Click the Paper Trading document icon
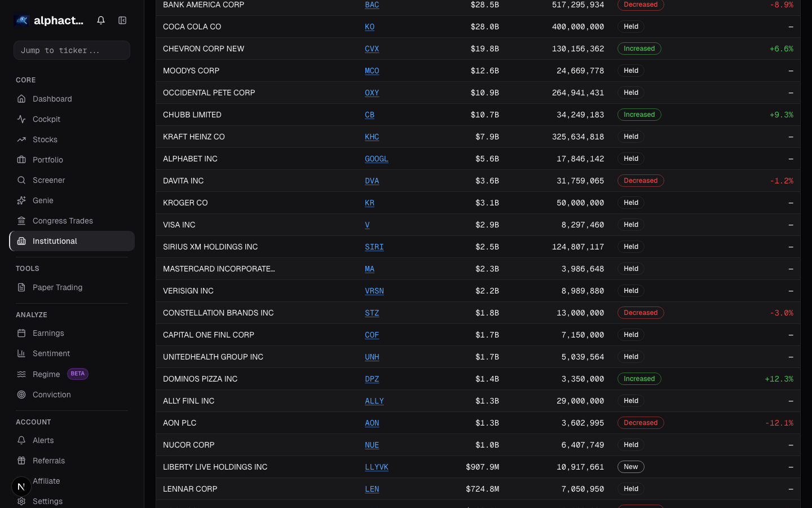Image resolution: width=812 pixels, height=508 pixels. [21, 287]
